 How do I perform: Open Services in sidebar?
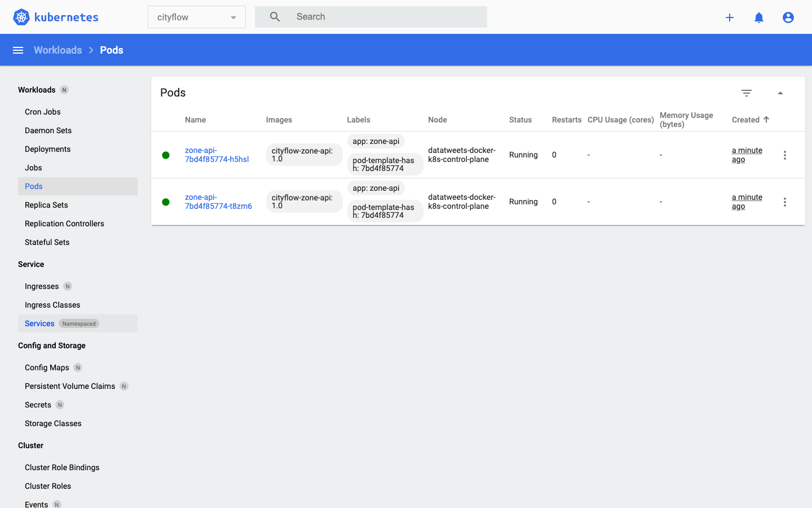tap(78, 323)
